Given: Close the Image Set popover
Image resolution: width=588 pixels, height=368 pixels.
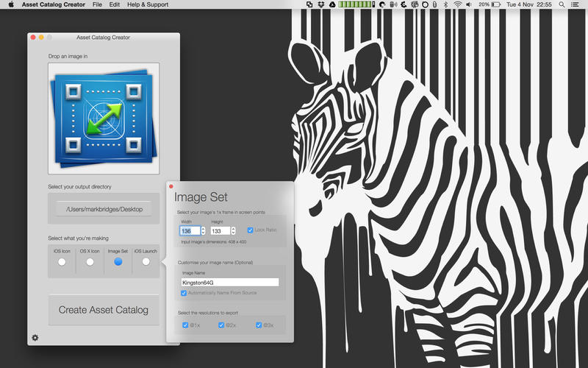Looking at the screenshot, I should (171, 186).
